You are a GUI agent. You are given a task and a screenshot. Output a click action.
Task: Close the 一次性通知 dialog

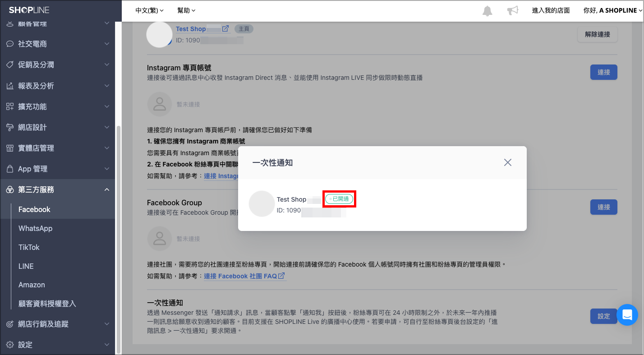click(x=508, y=162)
